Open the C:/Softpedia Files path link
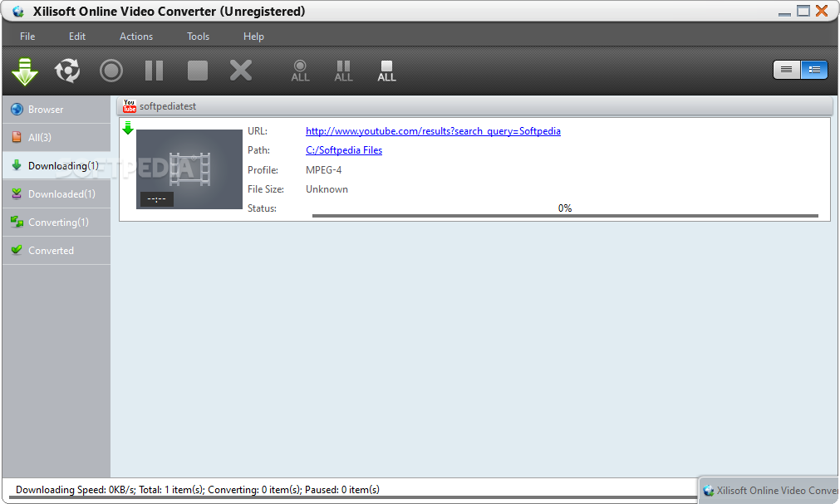This screenshot has height=504, width=840. 344,150
